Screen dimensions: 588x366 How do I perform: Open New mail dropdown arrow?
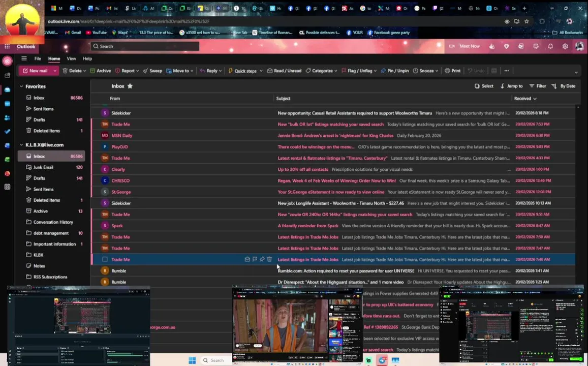pyautogui.click(x=55, y=71)
